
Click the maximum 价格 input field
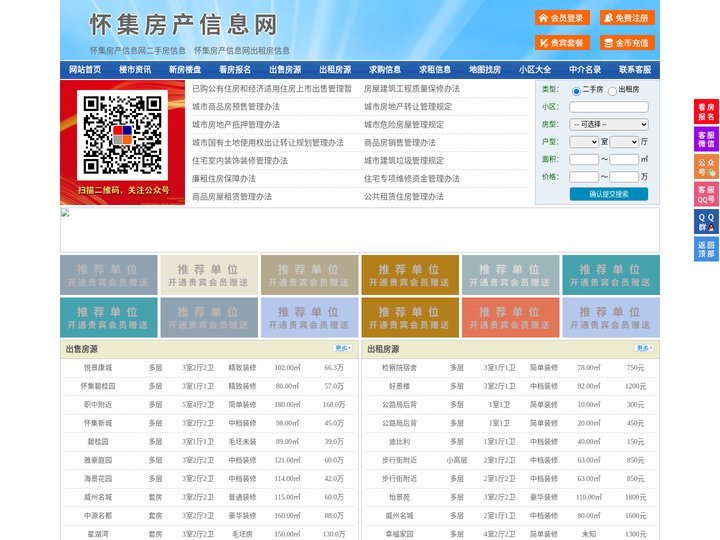(x=624, y=177)
